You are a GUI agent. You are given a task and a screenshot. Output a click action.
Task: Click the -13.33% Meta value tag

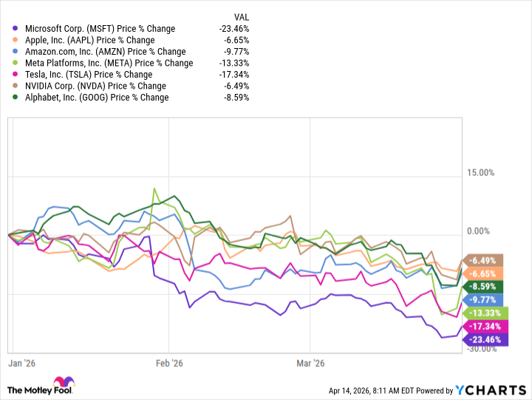(484, 313)
